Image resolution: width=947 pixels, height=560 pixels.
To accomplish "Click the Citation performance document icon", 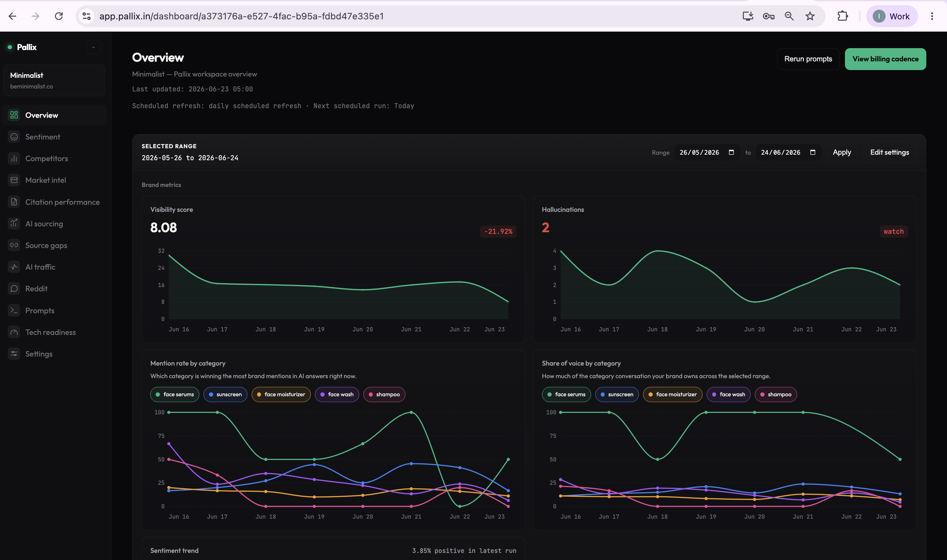I will click(x=14, y=202).
